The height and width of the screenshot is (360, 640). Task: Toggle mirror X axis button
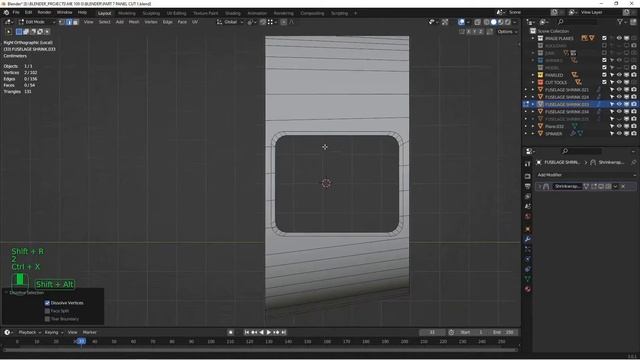[x=469, y=31]
